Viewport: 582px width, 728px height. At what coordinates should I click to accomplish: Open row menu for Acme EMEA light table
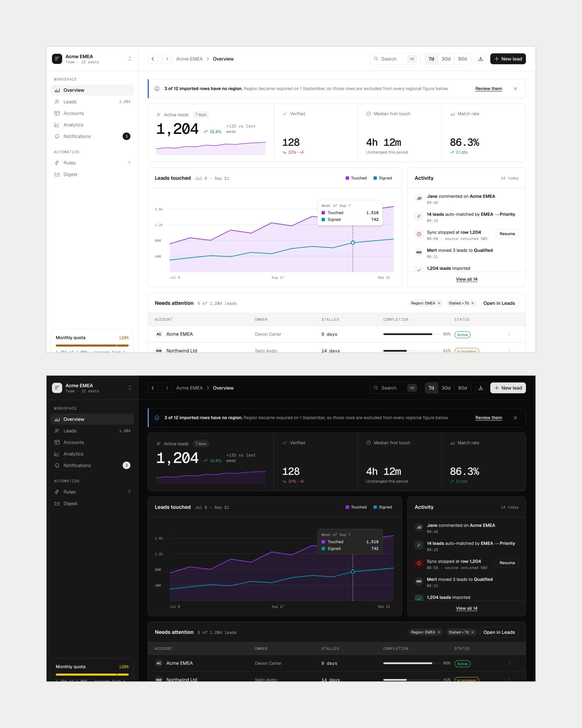(x=509, y=334)
